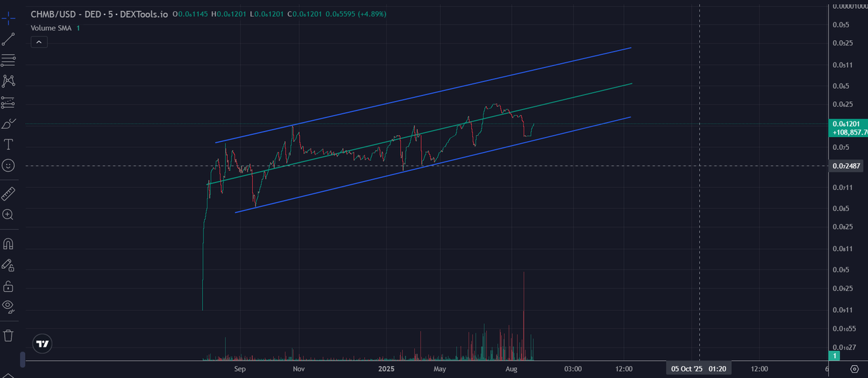Select the brush drawing tool
This screenshot has height=378, width=868.
pyautogui.click(x=8, y=124)
